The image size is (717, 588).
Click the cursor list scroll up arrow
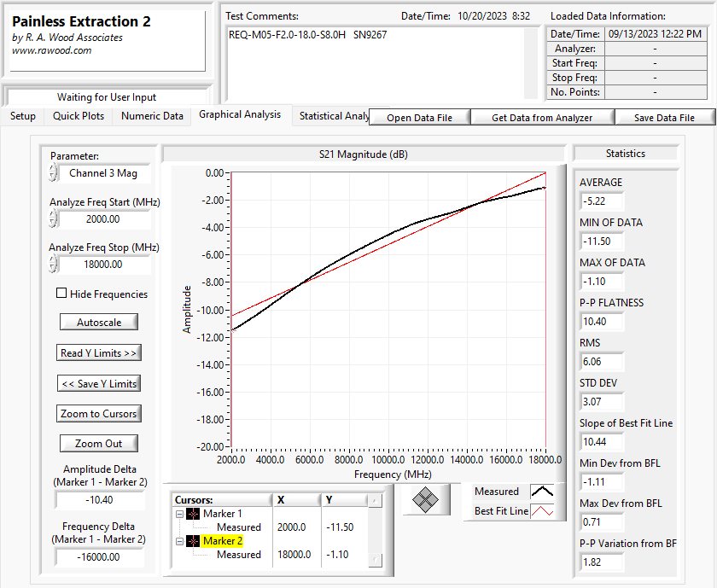tap(375, 501)
